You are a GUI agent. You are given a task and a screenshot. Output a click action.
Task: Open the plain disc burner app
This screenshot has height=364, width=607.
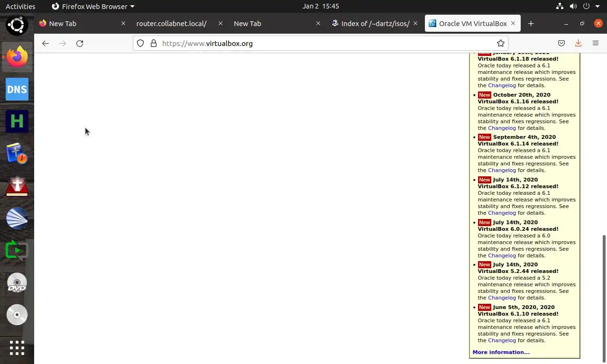pyautogui.click(x=17, y=315)
